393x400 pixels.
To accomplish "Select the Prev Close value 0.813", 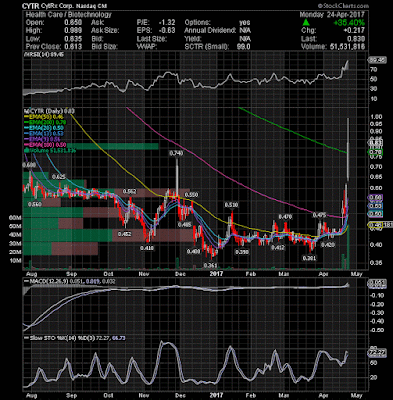I will (x=73, y=47).
